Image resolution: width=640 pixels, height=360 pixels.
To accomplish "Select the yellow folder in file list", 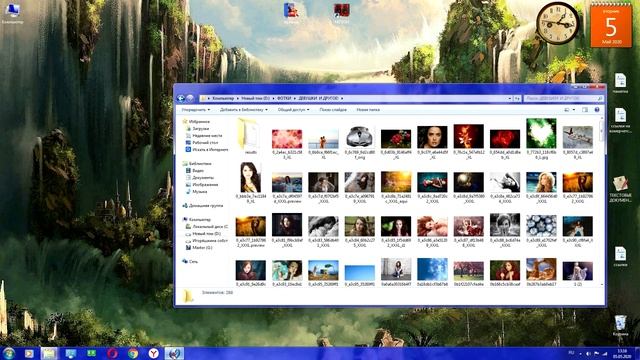I will point(250,136).
